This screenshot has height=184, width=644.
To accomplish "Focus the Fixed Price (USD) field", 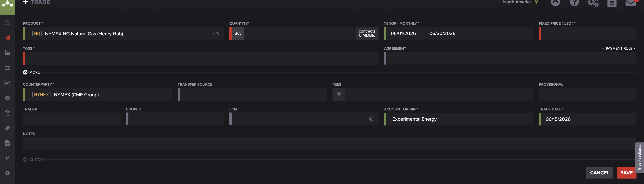I will [588, 33].
